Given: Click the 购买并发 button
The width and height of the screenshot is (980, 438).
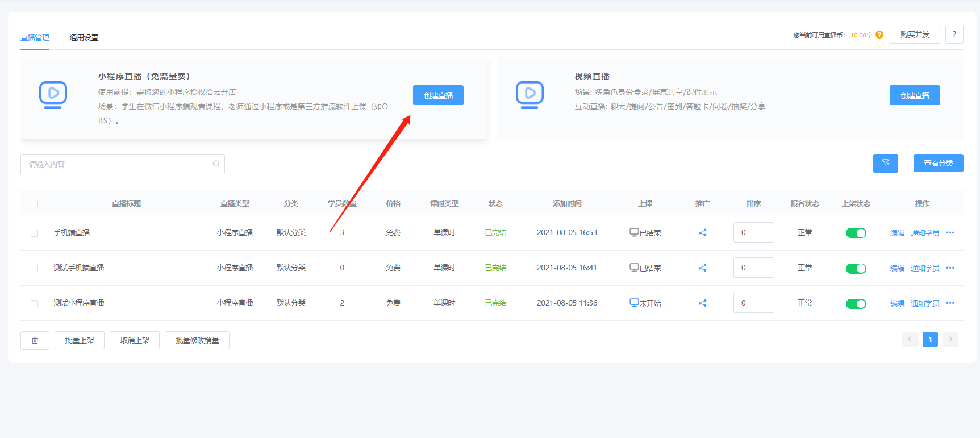Looking at the screenshot, I should pos(915,35).
